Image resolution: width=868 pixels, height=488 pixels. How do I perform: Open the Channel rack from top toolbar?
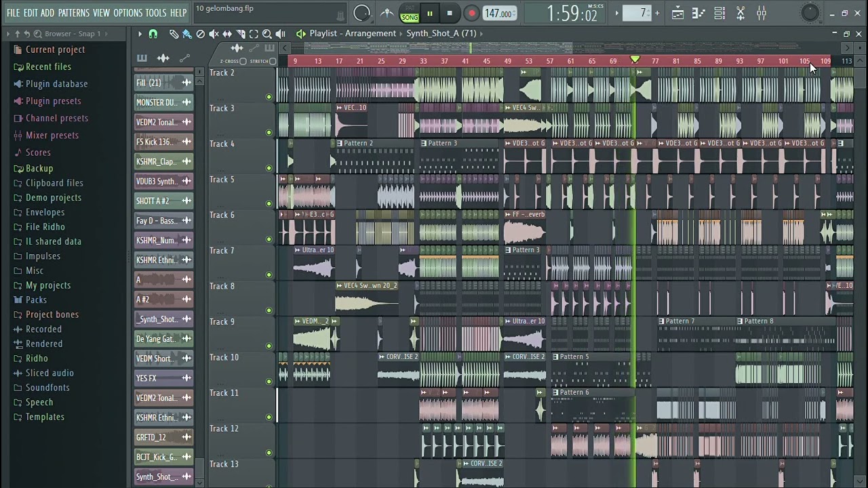click(719, 13)
